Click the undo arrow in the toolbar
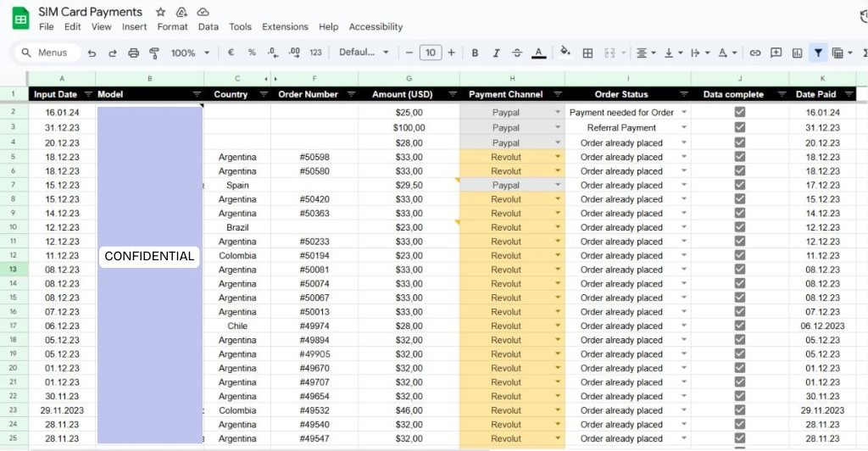868x451 pixels. click(92, 53)
